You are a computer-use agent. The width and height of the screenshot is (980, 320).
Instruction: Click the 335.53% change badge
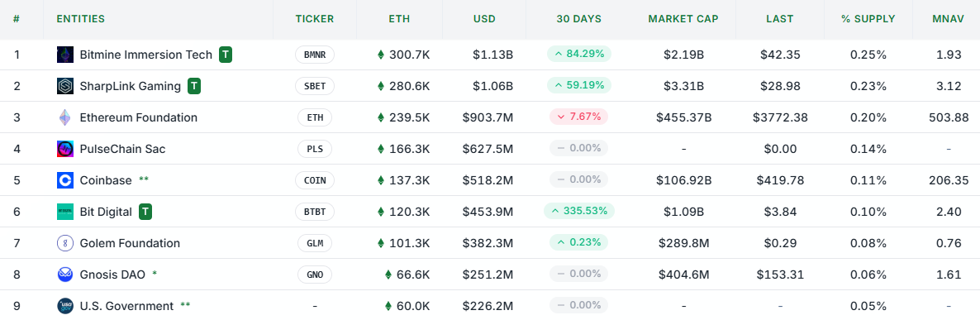point(579,211)
